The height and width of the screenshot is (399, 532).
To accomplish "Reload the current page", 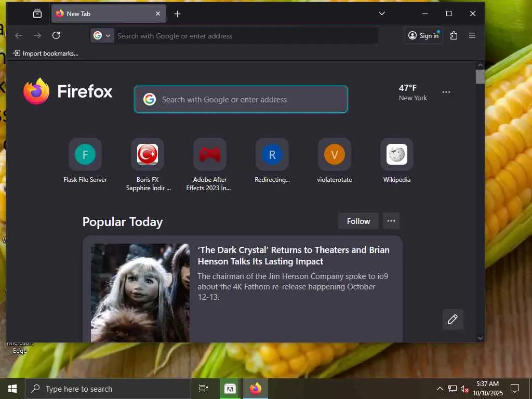I will pos(56,35).
